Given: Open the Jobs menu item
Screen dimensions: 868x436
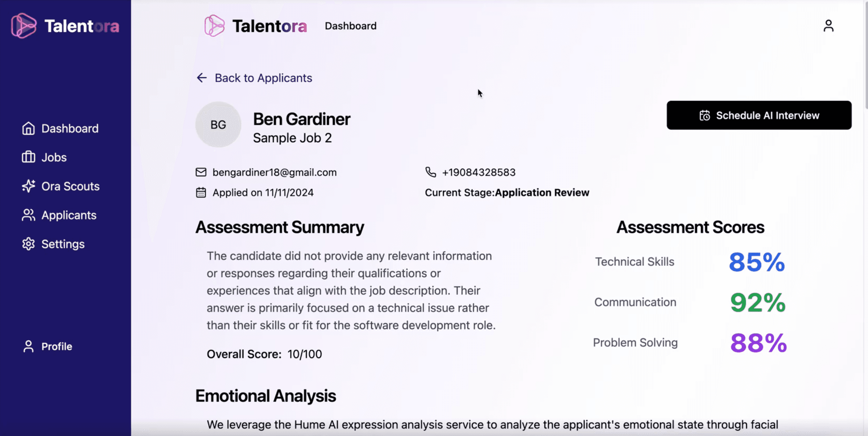Looking at the screenshot, I should 54,157.
